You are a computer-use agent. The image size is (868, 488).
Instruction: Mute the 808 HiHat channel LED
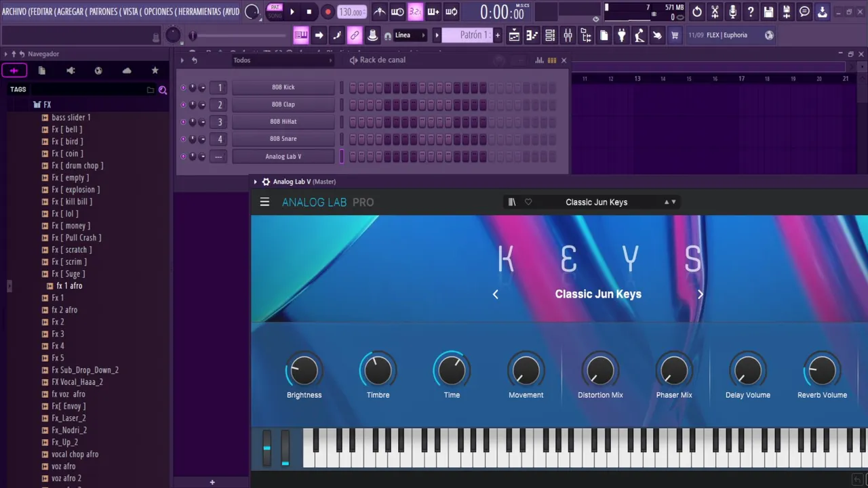[183, 122]
